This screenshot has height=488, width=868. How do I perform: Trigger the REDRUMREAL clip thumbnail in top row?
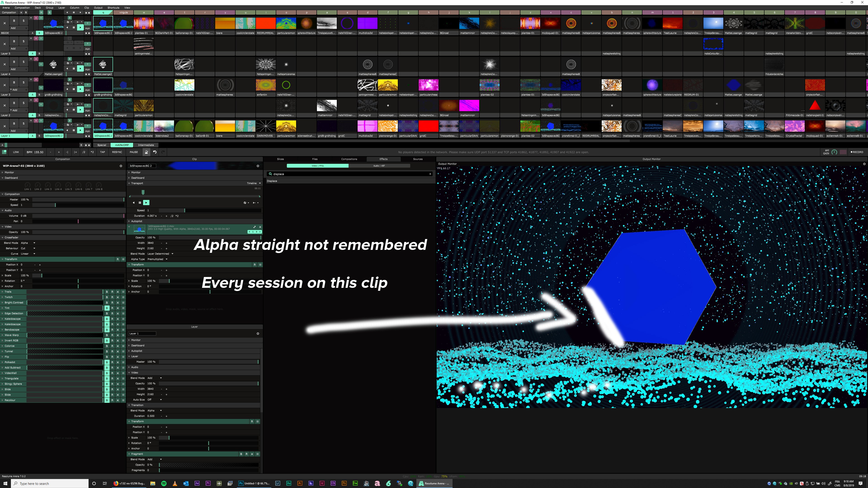(x=266, y=23)
